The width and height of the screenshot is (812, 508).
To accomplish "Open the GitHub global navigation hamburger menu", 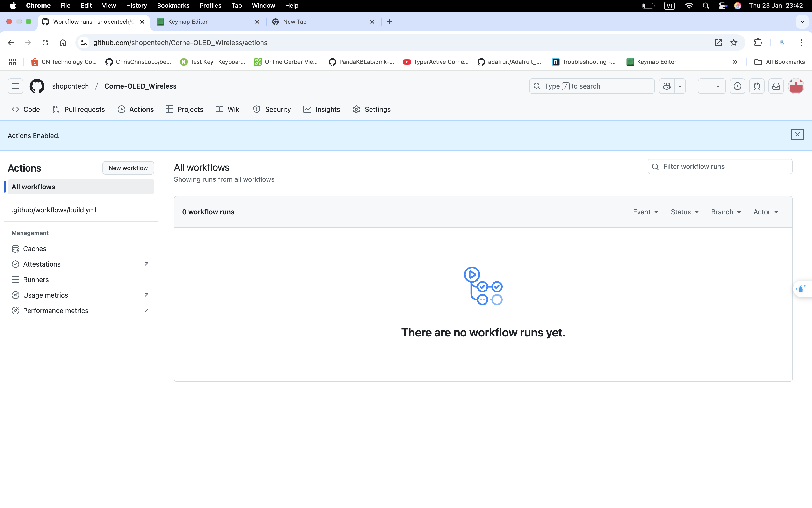I will tap(15, 86).
